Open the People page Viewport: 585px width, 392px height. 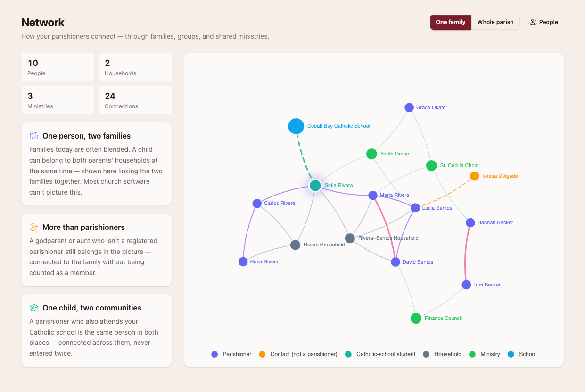coord(544,22)
